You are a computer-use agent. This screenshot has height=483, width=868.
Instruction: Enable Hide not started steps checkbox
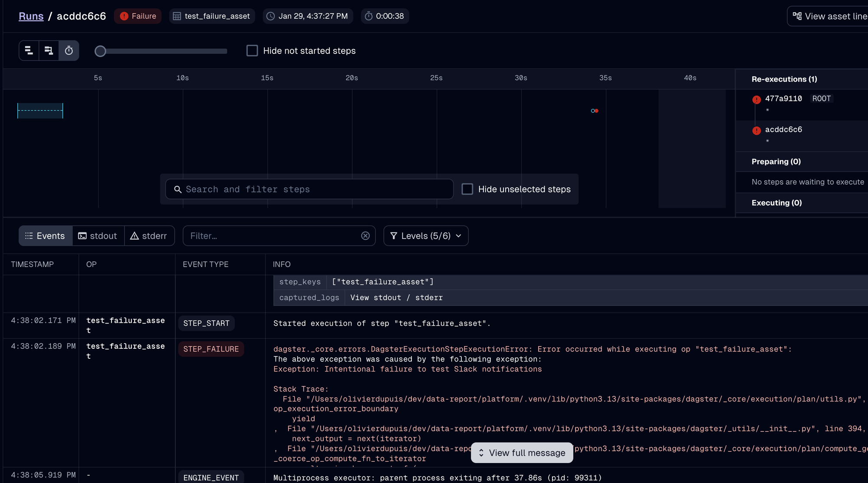(252, 51)
